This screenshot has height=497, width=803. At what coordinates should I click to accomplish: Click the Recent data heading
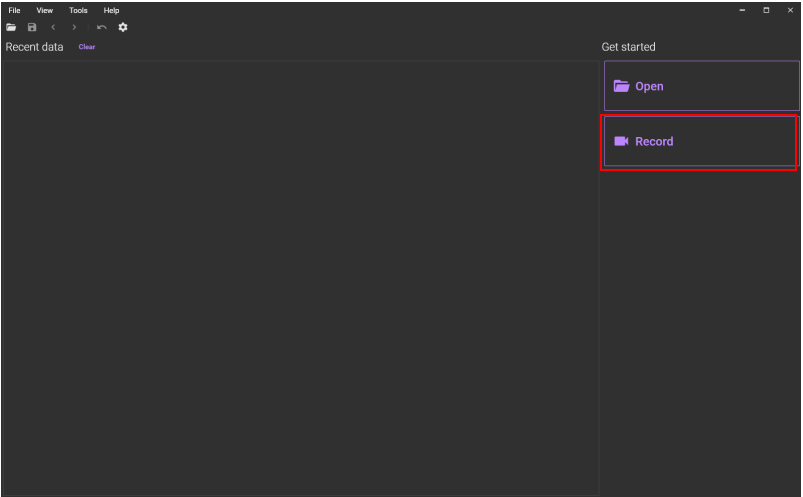34,47
